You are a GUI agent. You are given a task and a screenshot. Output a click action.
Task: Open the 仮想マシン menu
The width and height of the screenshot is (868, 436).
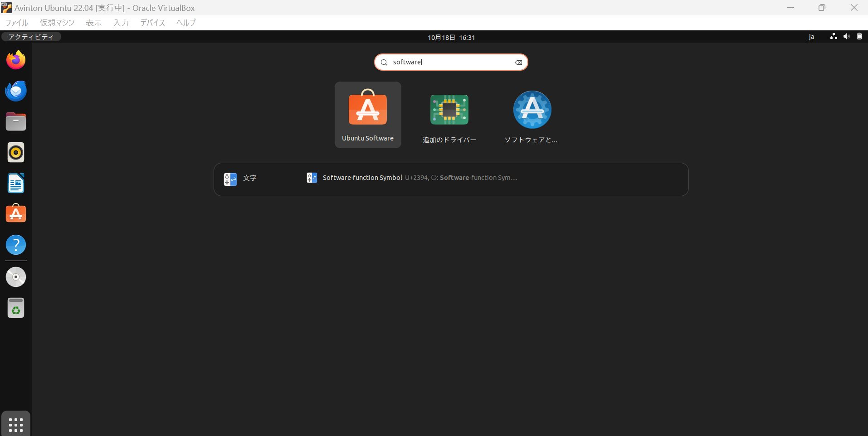pyautogui.click(x=57, y=23)
